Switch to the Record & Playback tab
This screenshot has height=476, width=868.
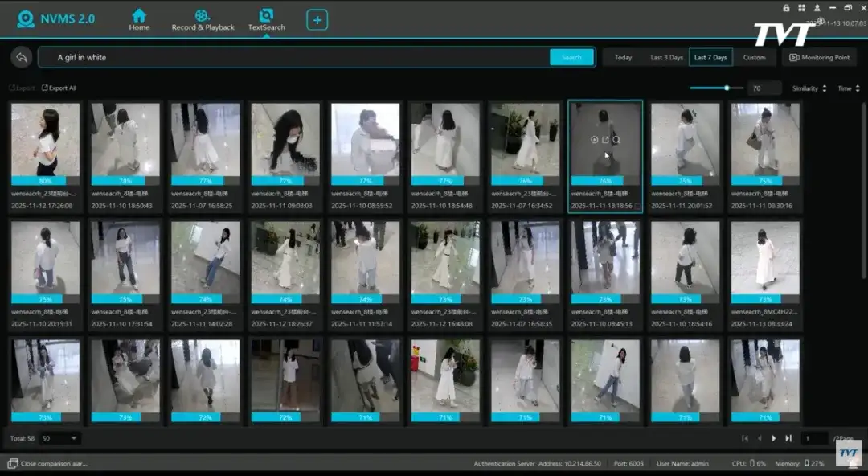point(203,20)
